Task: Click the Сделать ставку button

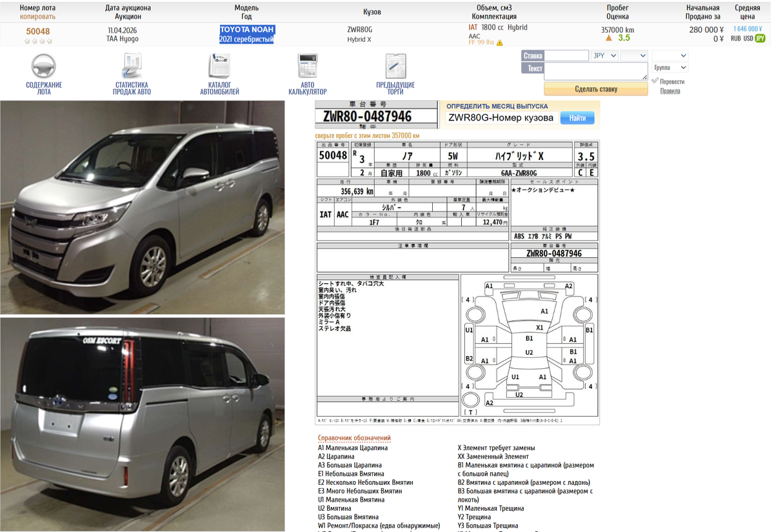Action: pos(596,89)
